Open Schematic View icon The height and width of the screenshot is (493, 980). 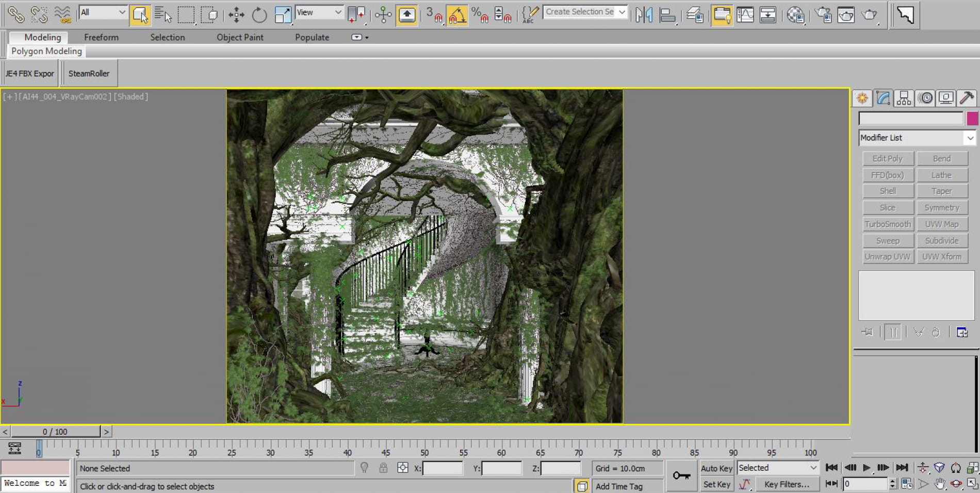point(768,14)
